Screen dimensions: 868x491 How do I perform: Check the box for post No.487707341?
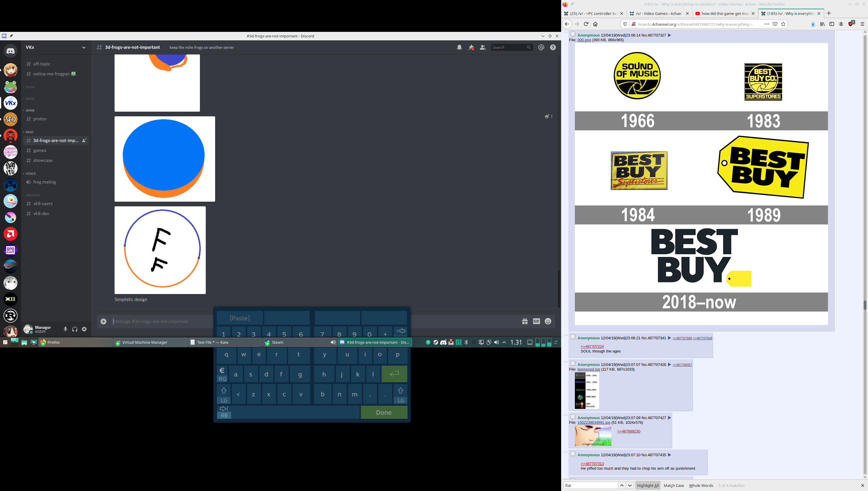(573, 337)
